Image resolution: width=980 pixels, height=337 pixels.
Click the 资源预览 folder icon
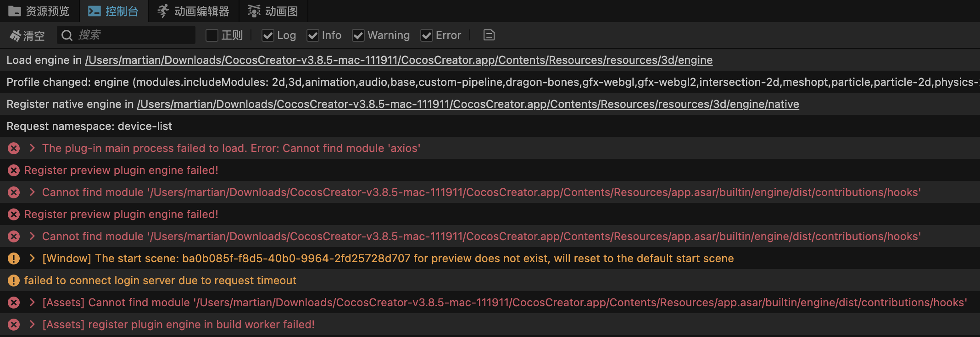(x=15, y=11)
